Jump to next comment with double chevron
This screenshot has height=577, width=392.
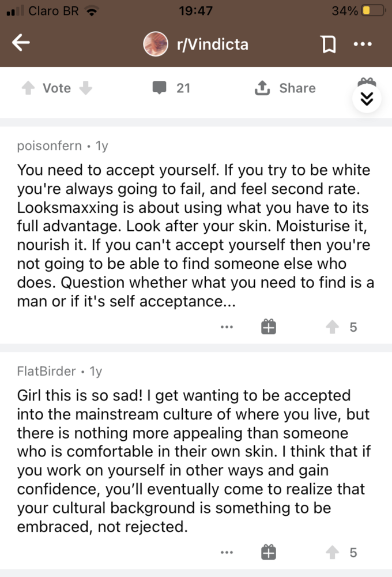(367, 99)
